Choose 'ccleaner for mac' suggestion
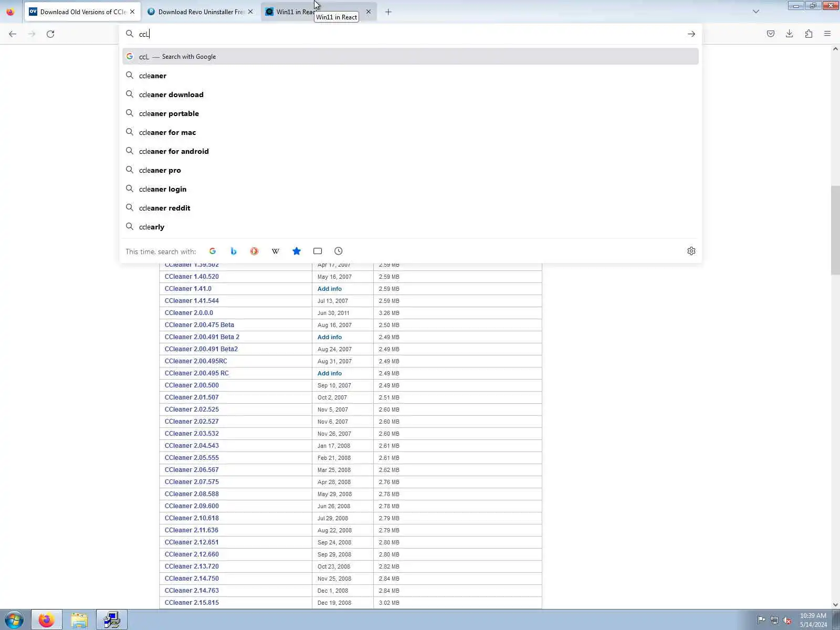The height and width of the screenshot is (630, 840). pos(411,132)
